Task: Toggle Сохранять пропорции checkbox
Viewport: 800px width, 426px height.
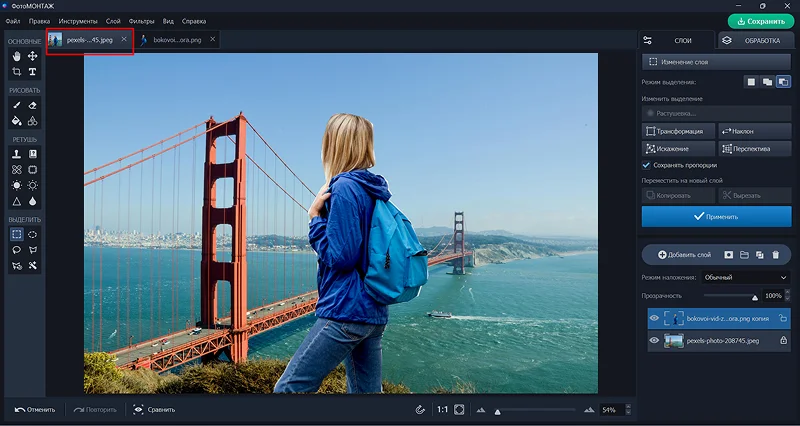Action: (x=646, y=165)
